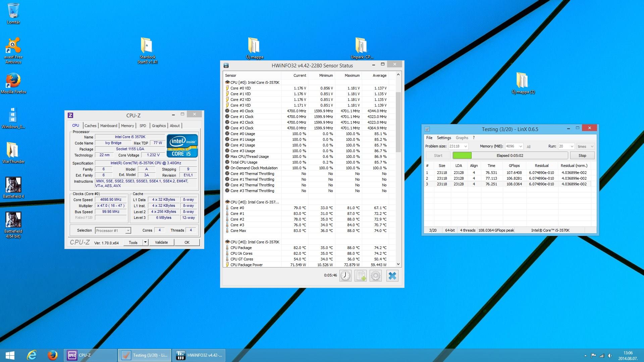This screenshot has height=362, width=644.
Task: Open the Memory (MiB) combo box
Action: click(520, 146)
